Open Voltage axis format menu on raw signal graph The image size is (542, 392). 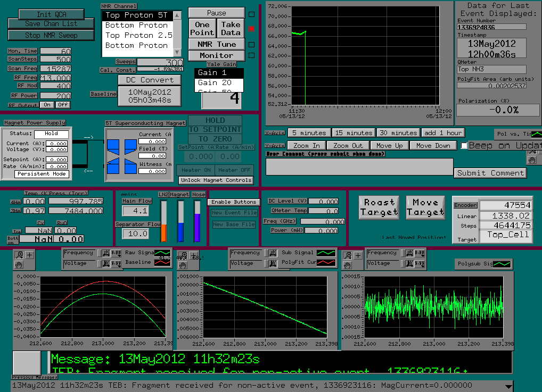[116, 263]
